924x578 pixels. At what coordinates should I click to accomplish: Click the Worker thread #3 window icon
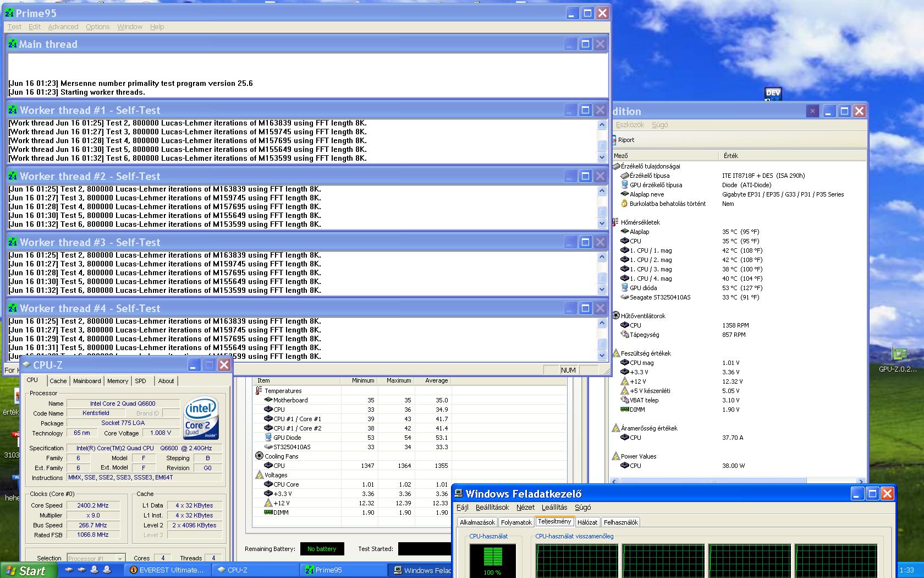coord(13,242)
